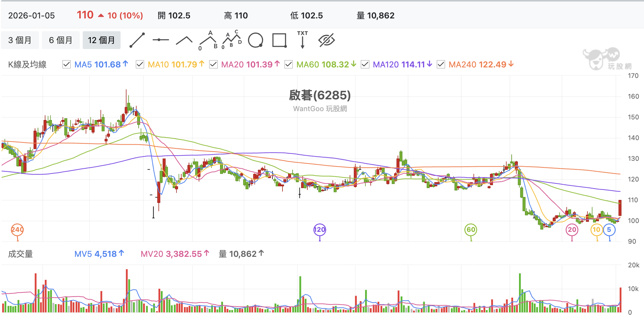Image resolution: width=644 pixels, height=317 pixels.
Task: Click the MA60 108.32 value label
Action: point(326,64)
